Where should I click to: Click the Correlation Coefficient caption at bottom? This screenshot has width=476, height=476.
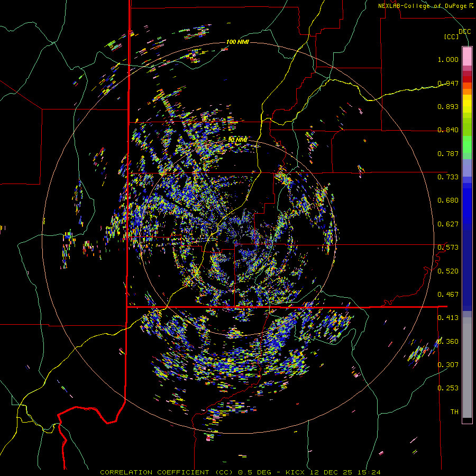[x=240, y=472]
